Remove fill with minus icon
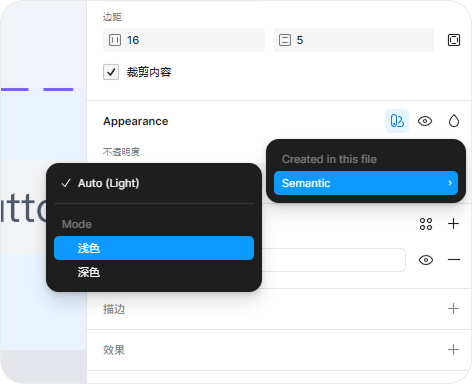Screen dimensions: 472x384 pyautogui.click(x=454, y=260)
